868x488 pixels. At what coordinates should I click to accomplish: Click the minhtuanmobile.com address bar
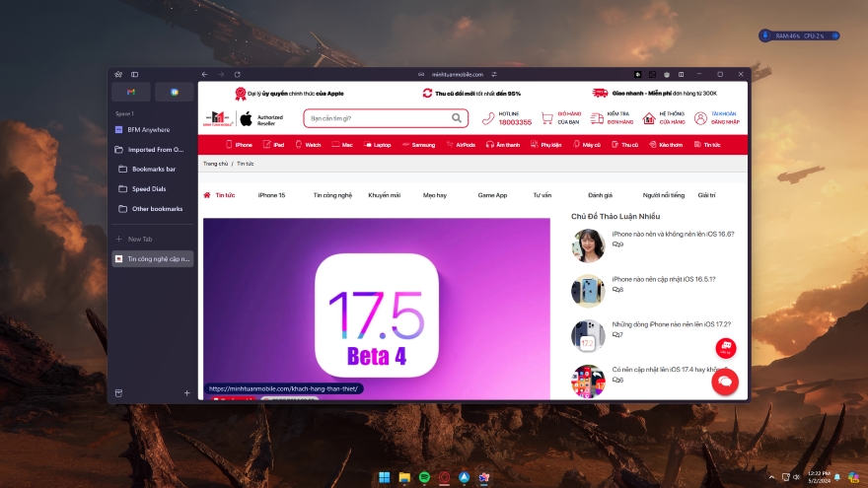[458, 74]
